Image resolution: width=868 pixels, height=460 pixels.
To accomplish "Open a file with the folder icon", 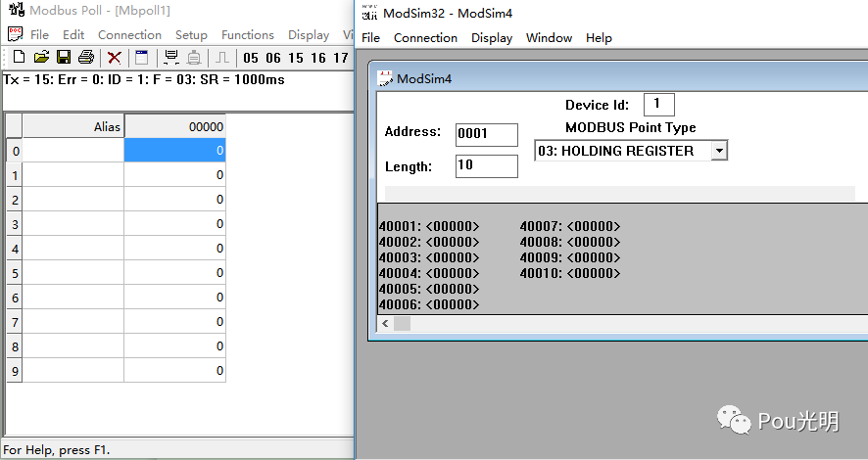I will point(41,57).
